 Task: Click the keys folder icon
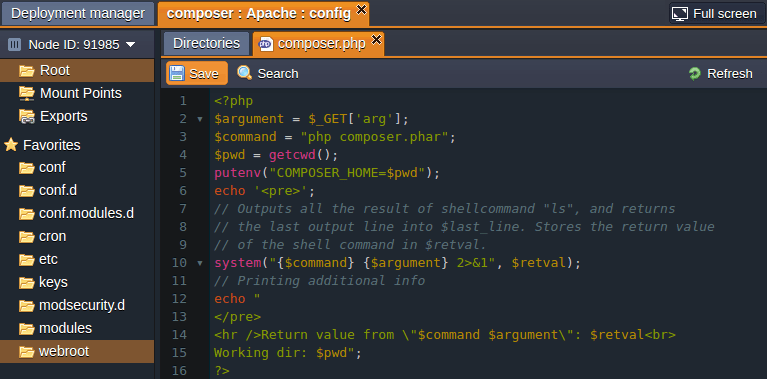pos(27,283)
